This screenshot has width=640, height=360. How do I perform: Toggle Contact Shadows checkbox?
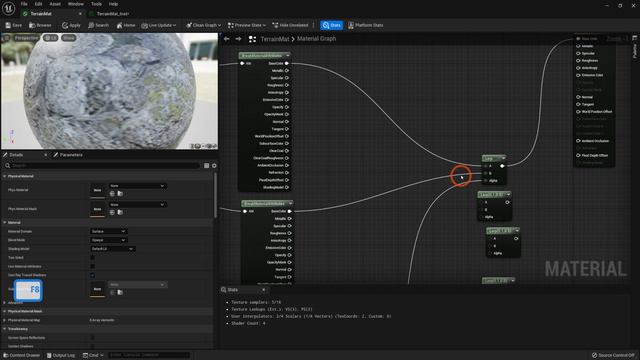click(92, 346)
